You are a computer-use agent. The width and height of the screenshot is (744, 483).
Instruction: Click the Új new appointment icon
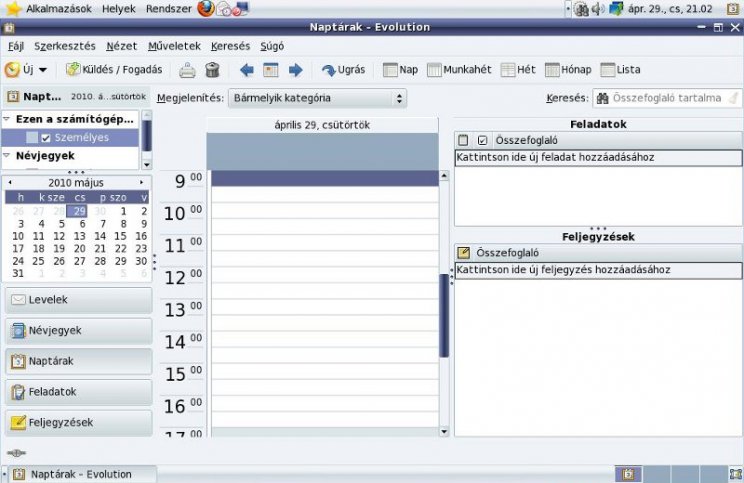click(x=12, y=70)
